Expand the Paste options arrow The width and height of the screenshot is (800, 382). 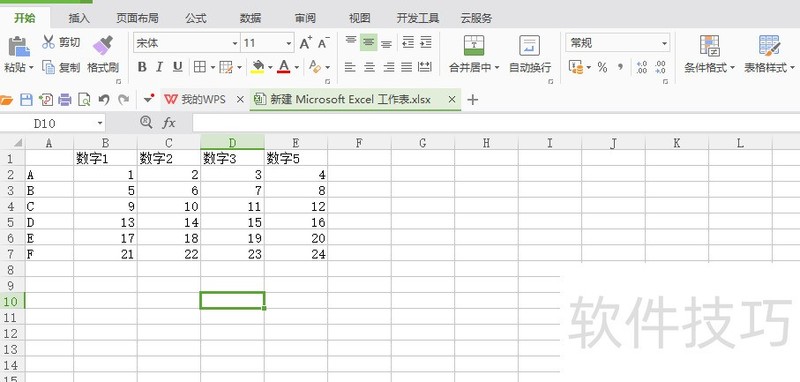(31, 67)
